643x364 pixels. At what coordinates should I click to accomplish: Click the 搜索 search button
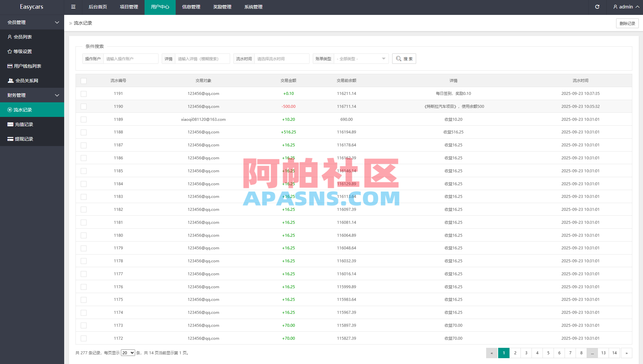tap(404, 59)
